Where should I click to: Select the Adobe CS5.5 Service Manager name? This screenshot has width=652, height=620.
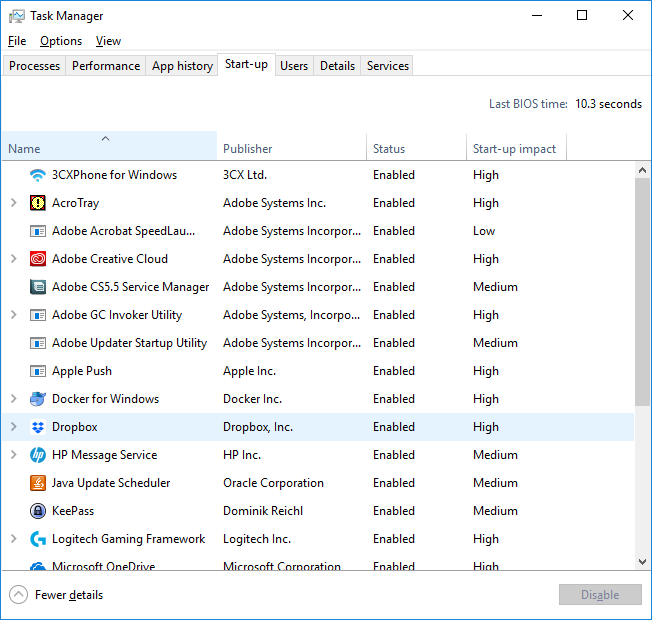pyautogui.click(x=131, y=287)
